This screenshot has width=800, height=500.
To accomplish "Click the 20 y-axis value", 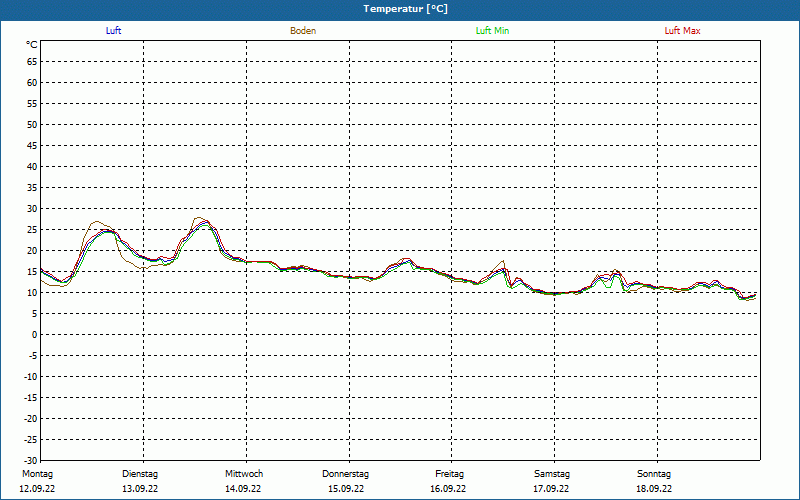I will [x=32, y=251].
